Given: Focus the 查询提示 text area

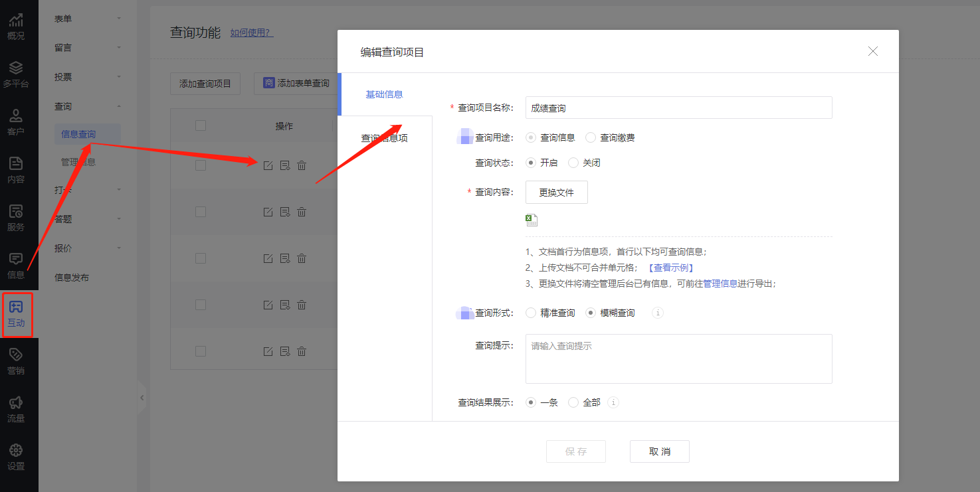Looking at the screenshot, I should (679, 359).
